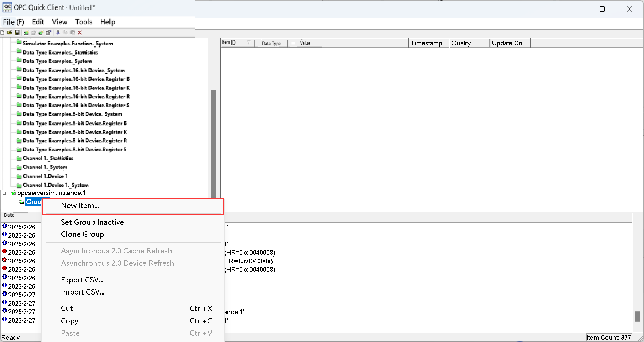Open the View menu
Image resolution: width=644 pixels, height=342 pixels.
[59, 22]
